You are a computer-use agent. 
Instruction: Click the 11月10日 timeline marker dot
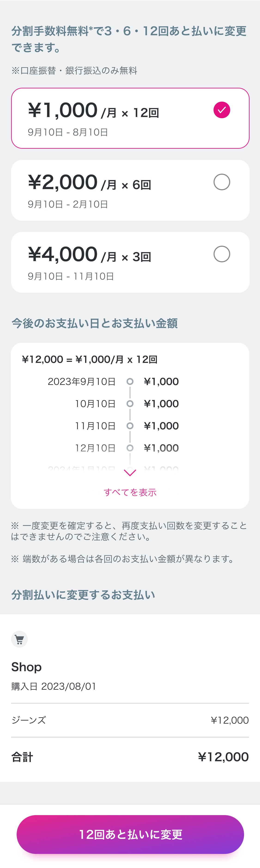(130, 426)
